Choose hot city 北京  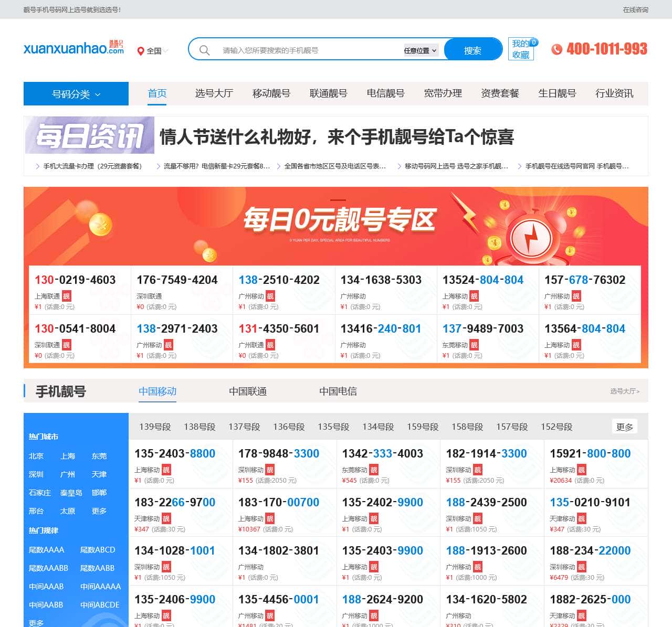coord(36,456)
